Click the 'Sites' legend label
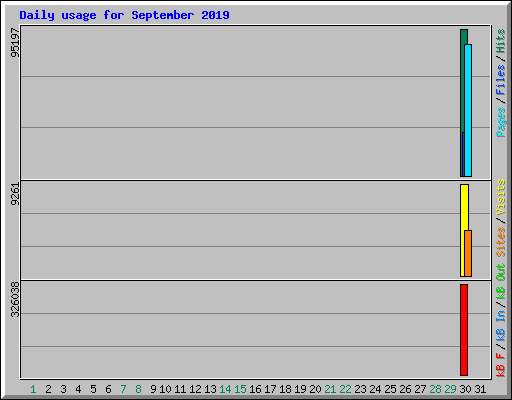Viewport: 512px width, 400px height. (x=501, y=242)
